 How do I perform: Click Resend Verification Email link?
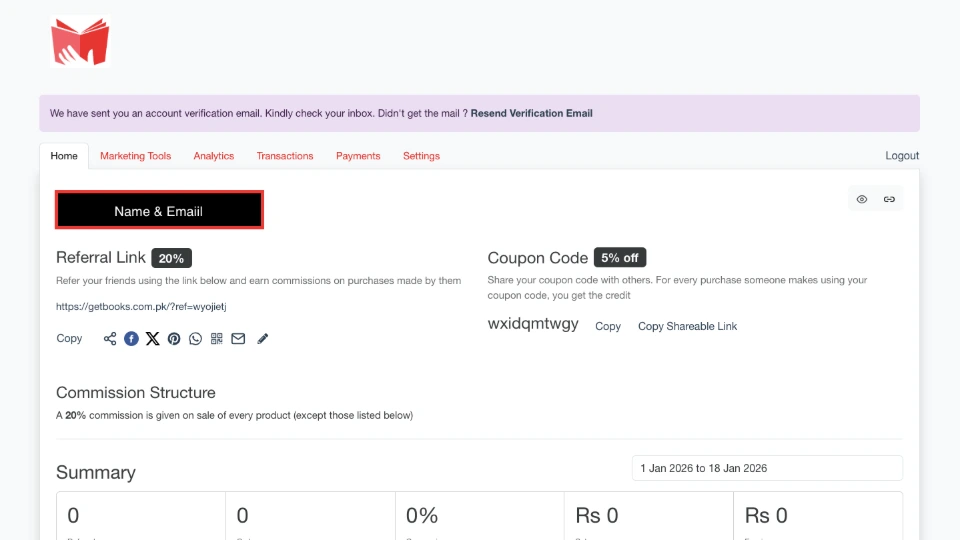pos(531,113)
